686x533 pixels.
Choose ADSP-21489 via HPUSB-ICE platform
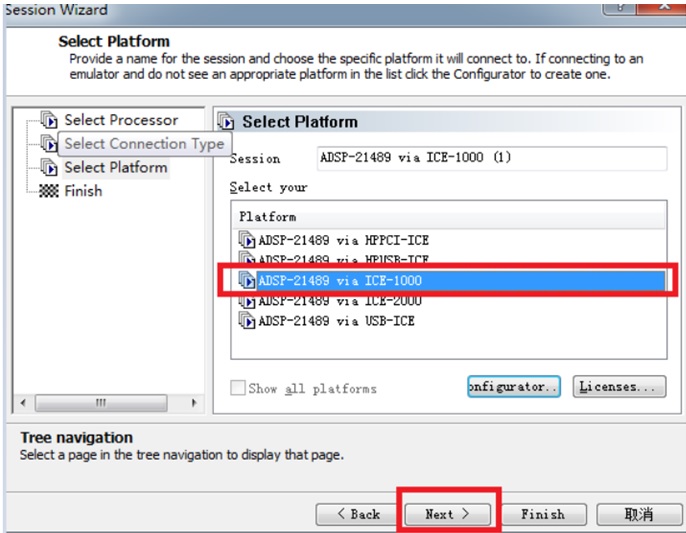(x=343, y=259)
